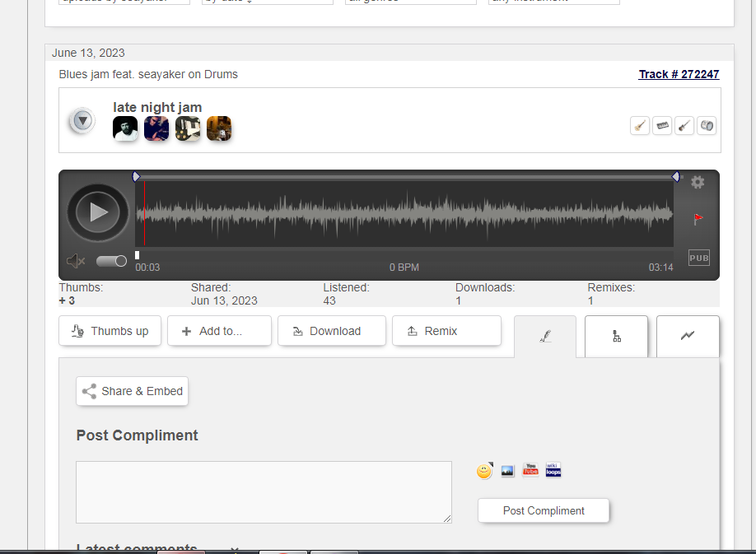Viewport: 756px width, 554px height.
Task: Click the '+ 3' thumbs count
Action: click(67, 300)
